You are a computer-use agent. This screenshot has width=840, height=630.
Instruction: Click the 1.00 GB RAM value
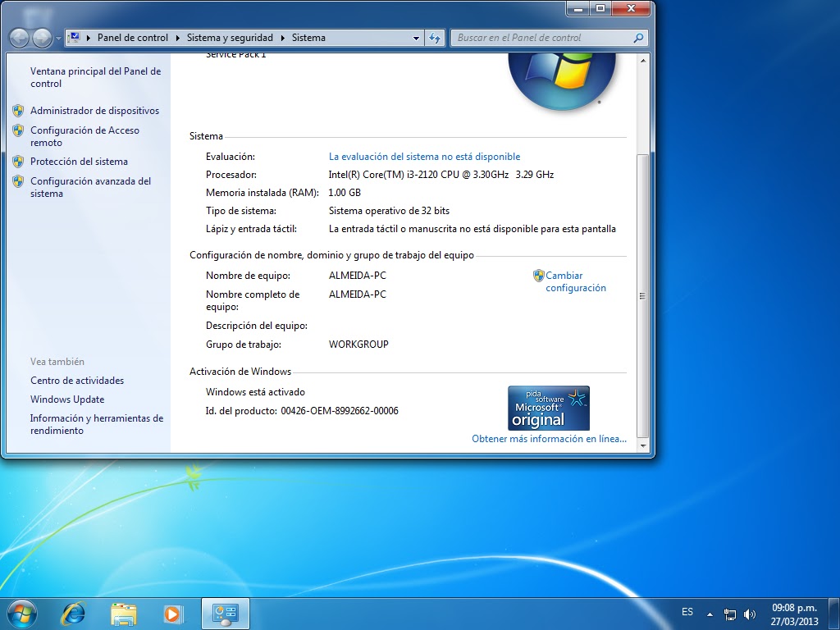[345, 192]
